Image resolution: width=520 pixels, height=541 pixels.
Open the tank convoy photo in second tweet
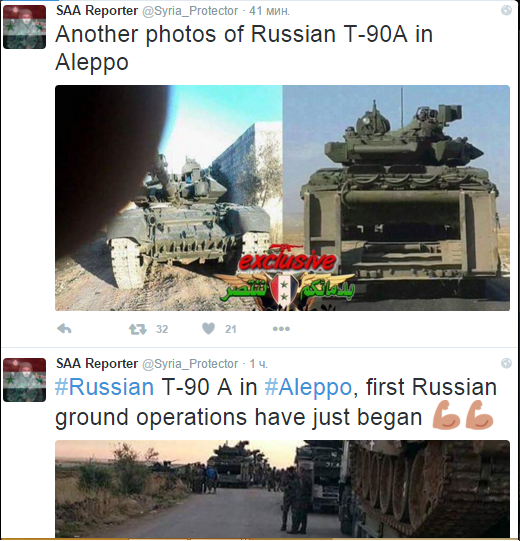282,489
